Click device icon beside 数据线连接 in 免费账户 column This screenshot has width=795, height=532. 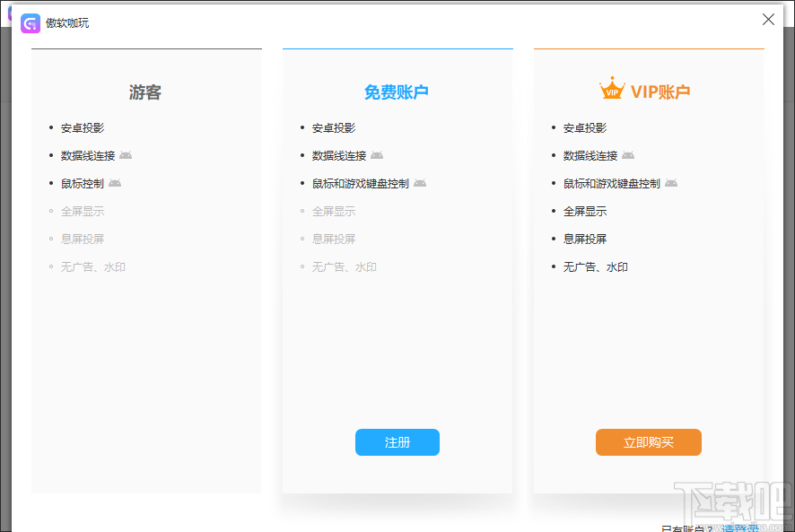(x=378, y=155)
